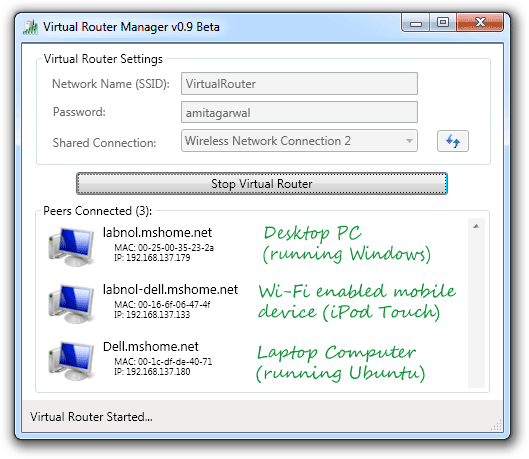Viewport: 529px width, 459px height.
Task: Click the refresh shared connections icon button
Action: (x=452, y=141)
